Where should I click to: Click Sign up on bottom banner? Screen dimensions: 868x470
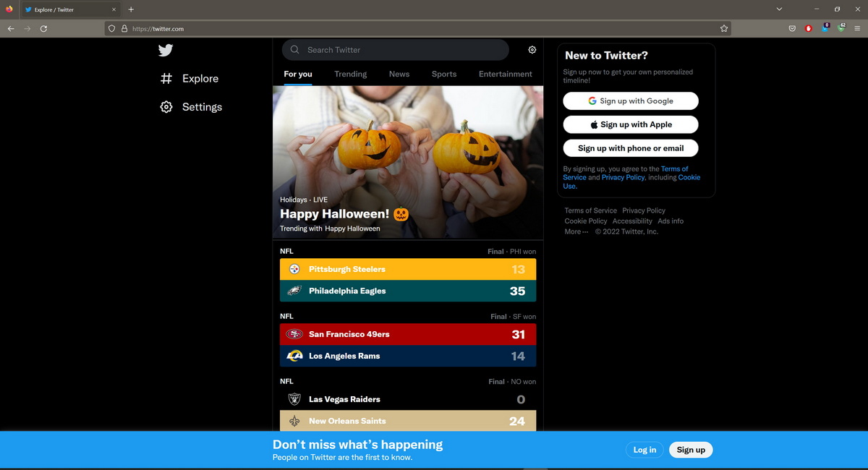click(691, 450)
